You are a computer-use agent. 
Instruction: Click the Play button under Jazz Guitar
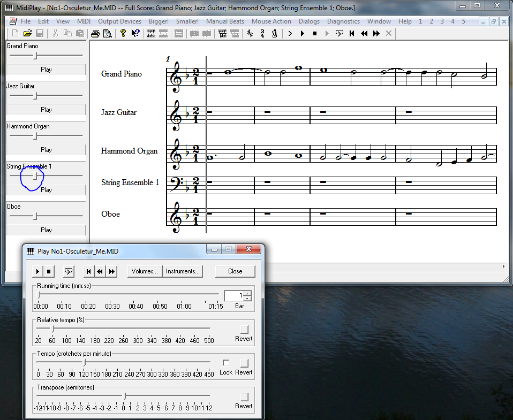[x=46, y=110]
